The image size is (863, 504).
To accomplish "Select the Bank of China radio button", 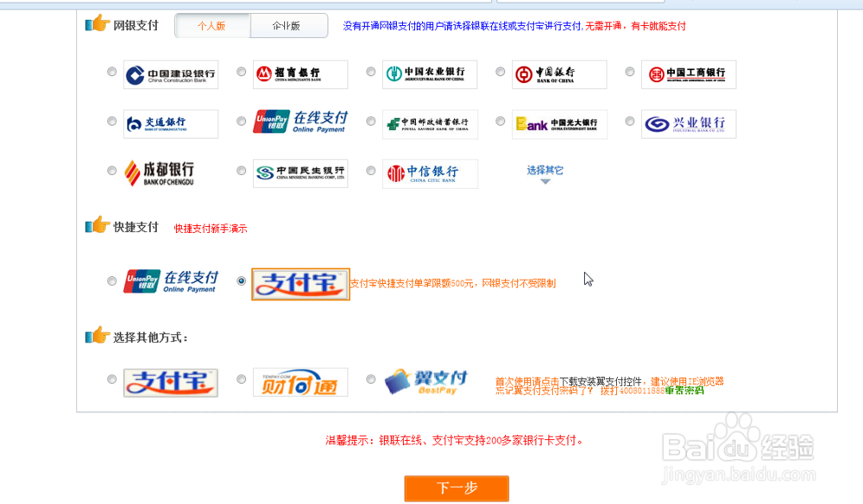I will coord(501,72).
